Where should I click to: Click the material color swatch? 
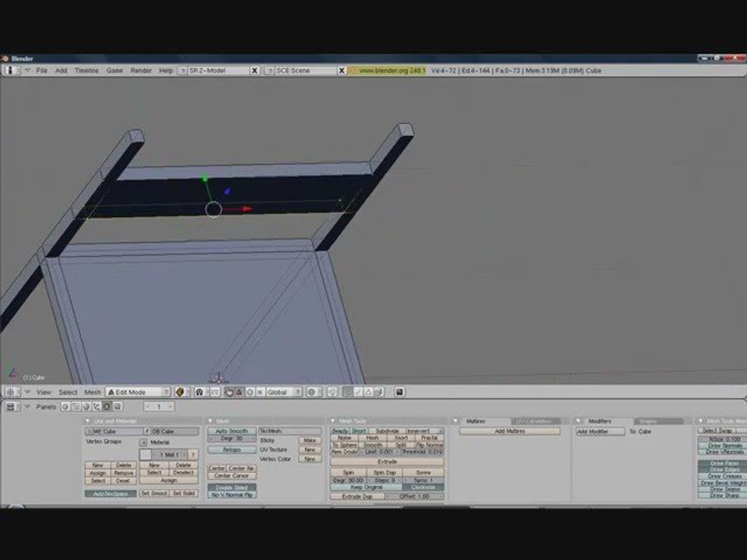click(x=146, y=455)
